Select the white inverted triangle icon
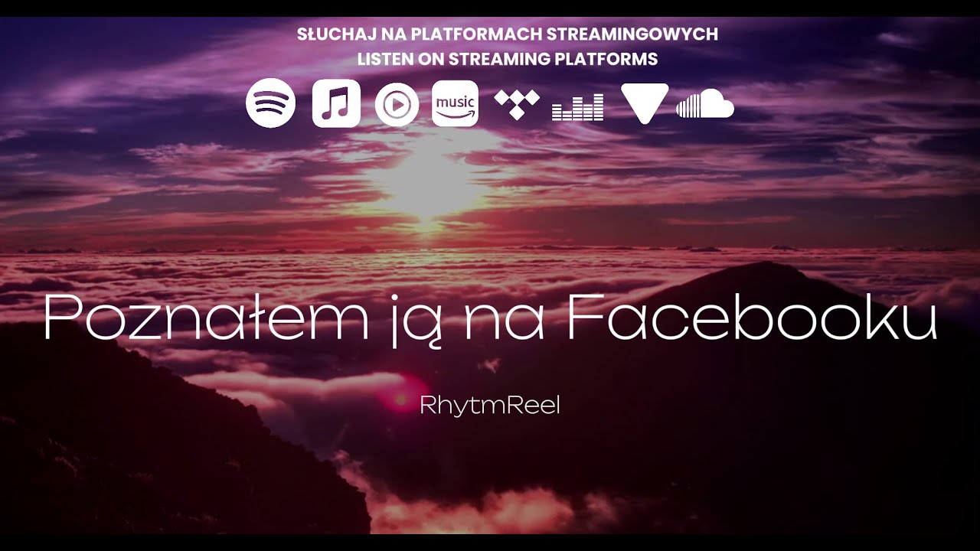This screenshot has height=551, width=980. coord(645,103)
